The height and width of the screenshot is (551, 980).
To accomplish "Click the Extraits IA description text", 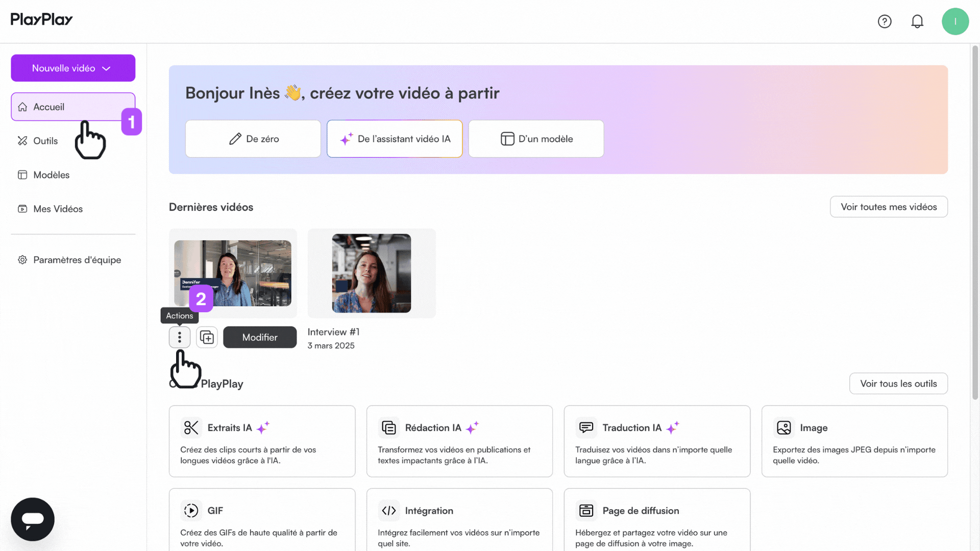I will (248, 455).
